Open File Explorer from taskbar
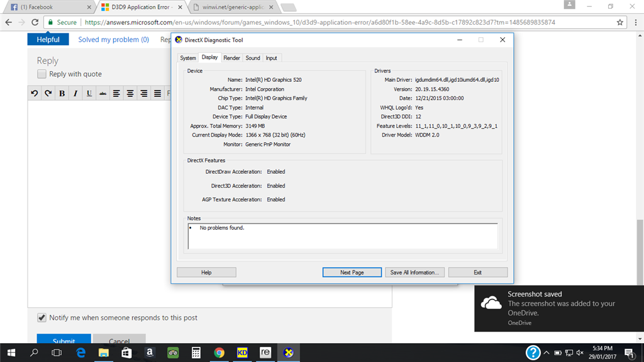 point(104,353)
